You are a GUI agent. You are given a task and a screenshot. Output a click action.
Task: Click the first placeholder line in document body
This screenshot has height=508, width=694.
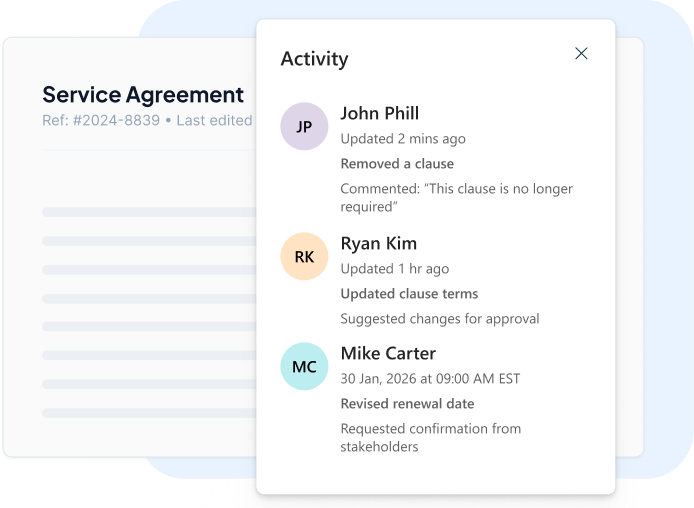[x=148, y=212]
